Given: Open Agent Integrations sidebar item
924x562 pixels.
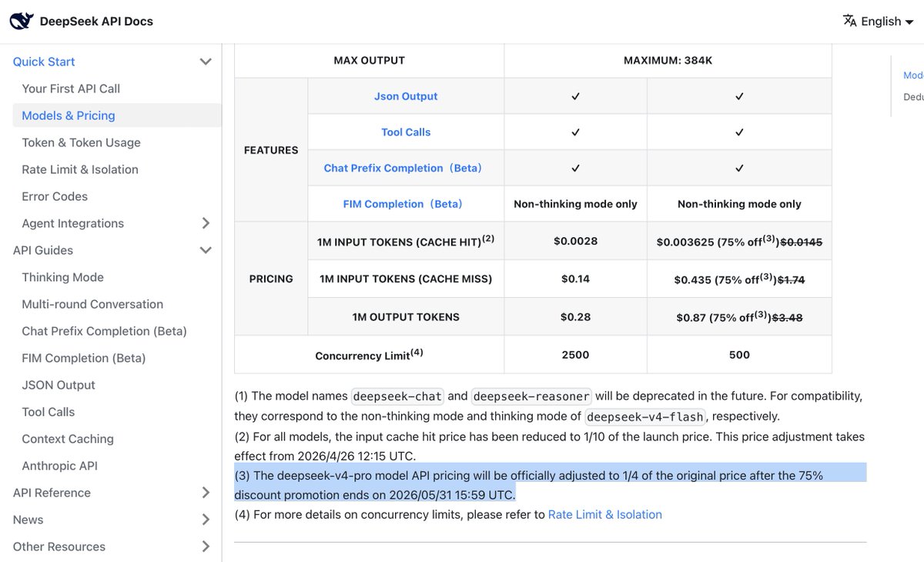Looking at the screenshot, I should tap(72, 223).
